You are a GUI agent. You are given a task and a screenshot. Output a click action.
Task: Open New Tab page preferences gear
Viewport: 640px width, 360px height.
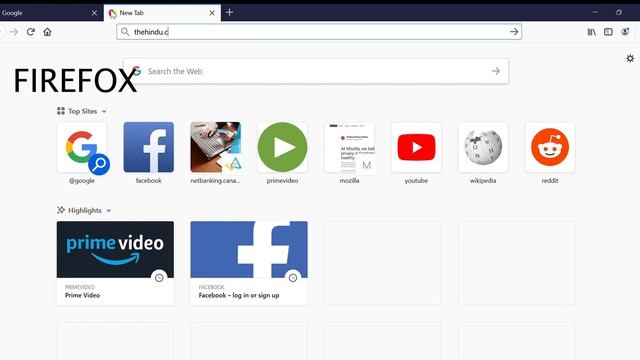[x=630, y=58]
